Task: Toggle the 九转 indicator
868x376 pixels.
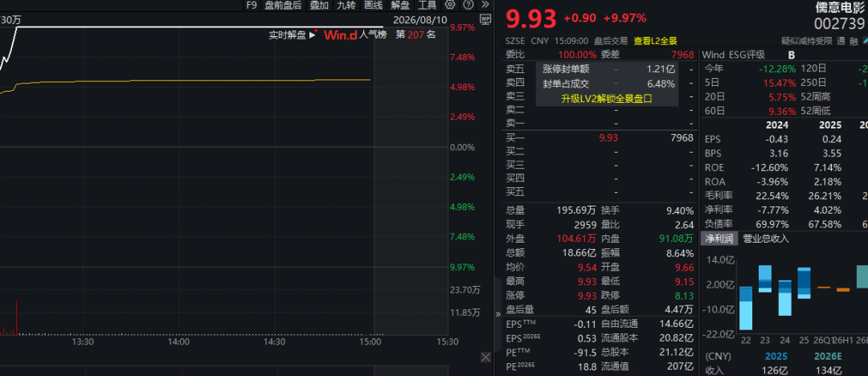Action: [x=346, y=5]
